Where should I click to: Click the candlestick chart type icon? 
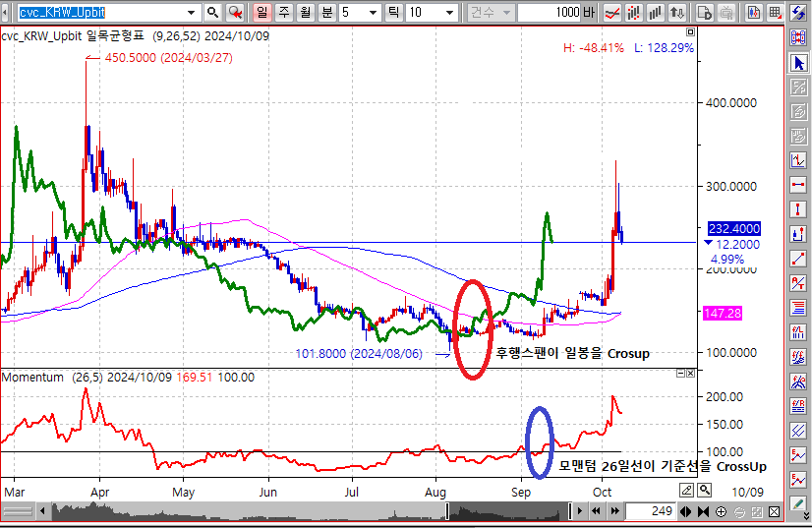[x=753, y=13]
